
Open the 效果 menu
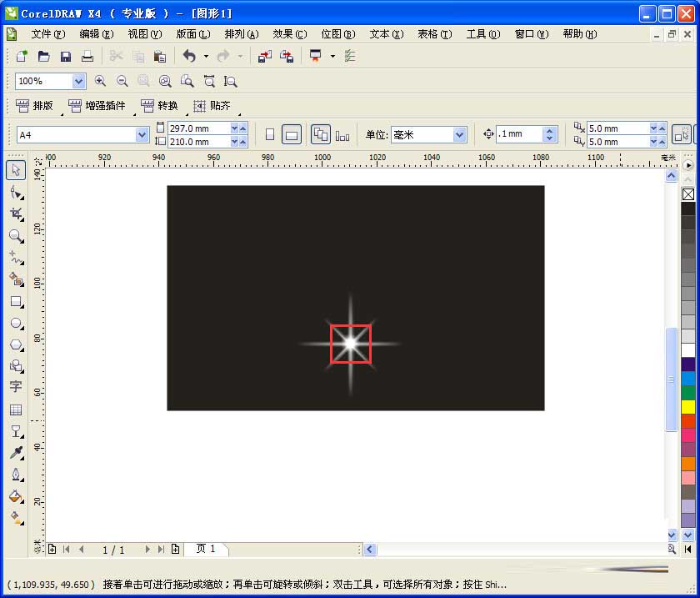point(287,34)
